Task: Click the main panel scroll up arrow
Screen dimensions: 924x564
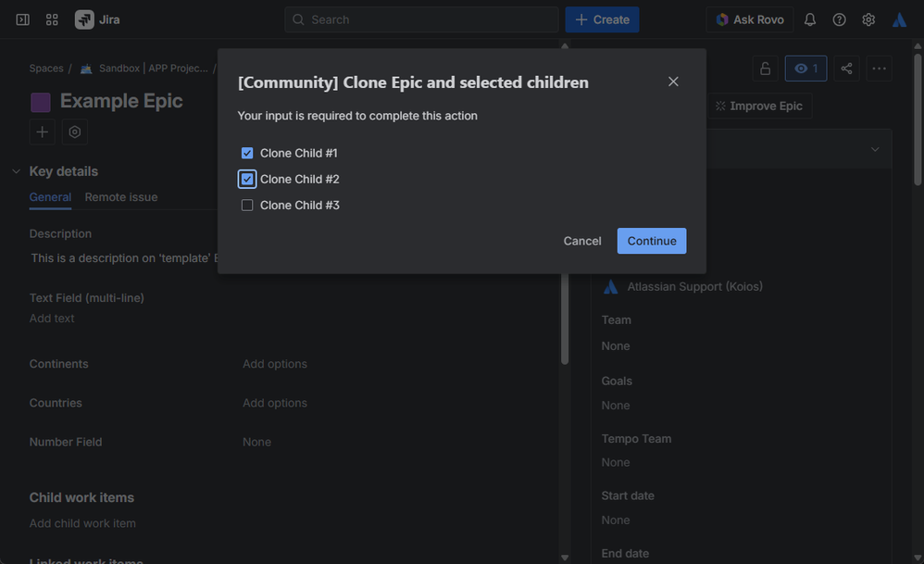Action: pyautogui.click(x=565, y=46)
